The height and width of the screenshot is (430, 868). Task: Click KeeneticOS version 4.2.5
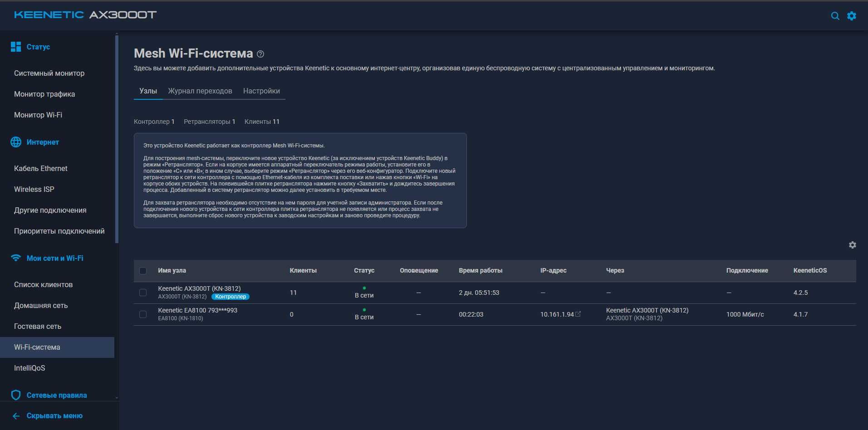click(800, 293)
